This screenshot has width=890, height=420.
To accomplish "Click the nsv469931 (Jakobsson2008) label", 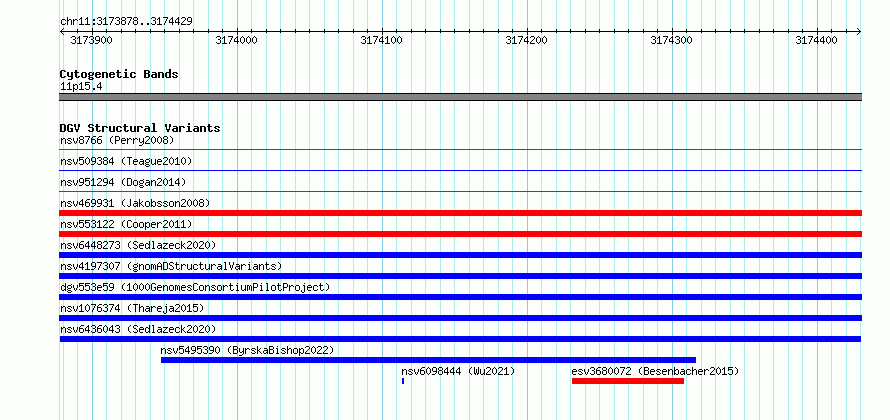I will point(135,203).
